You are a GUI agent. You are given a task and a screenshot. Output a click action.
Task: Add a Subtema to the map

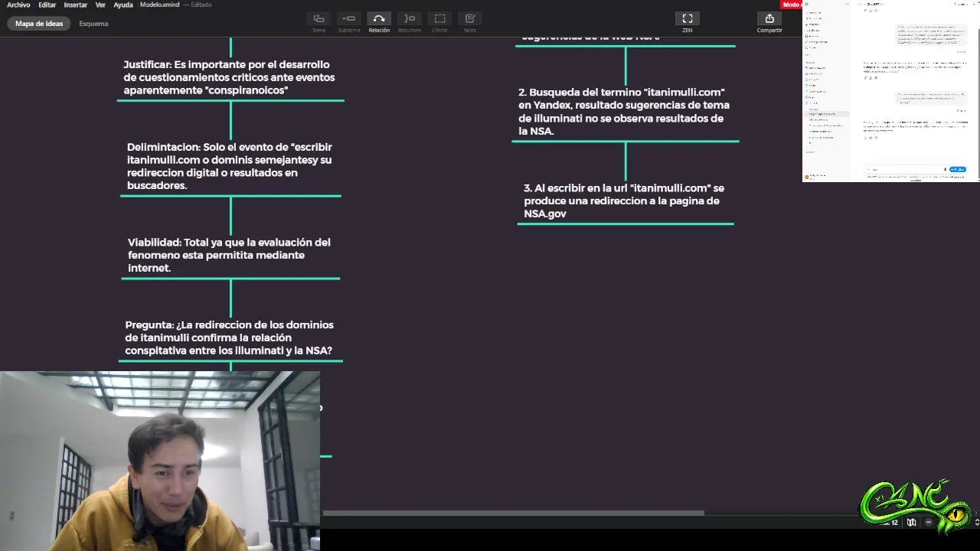click(349, 22)
